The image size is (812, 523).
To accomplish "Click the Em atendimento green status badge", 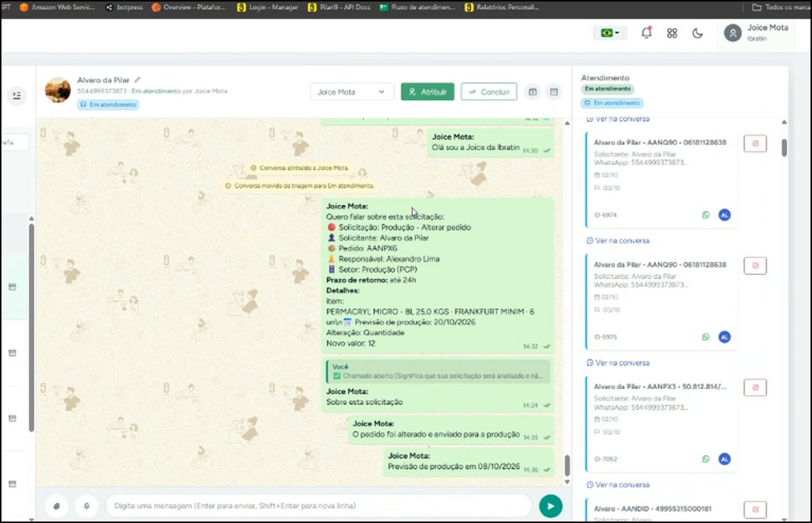I will pos(608,89).
